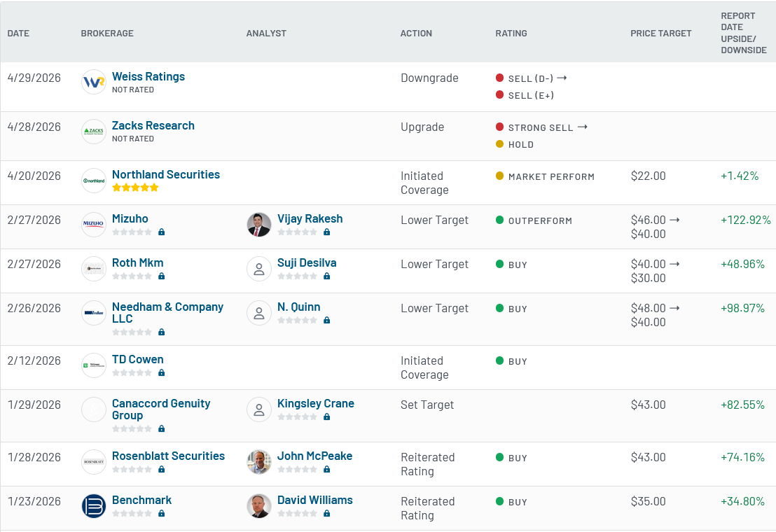Open the Weiss Ratings brokerage link
This screenshot has height=532, width=776.
[x=148, y=76]
